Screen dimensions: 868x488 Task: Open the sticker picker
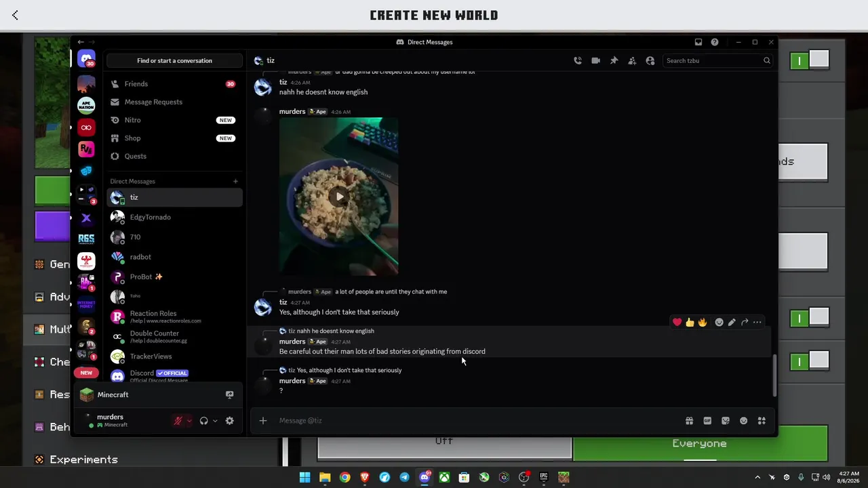726,420
